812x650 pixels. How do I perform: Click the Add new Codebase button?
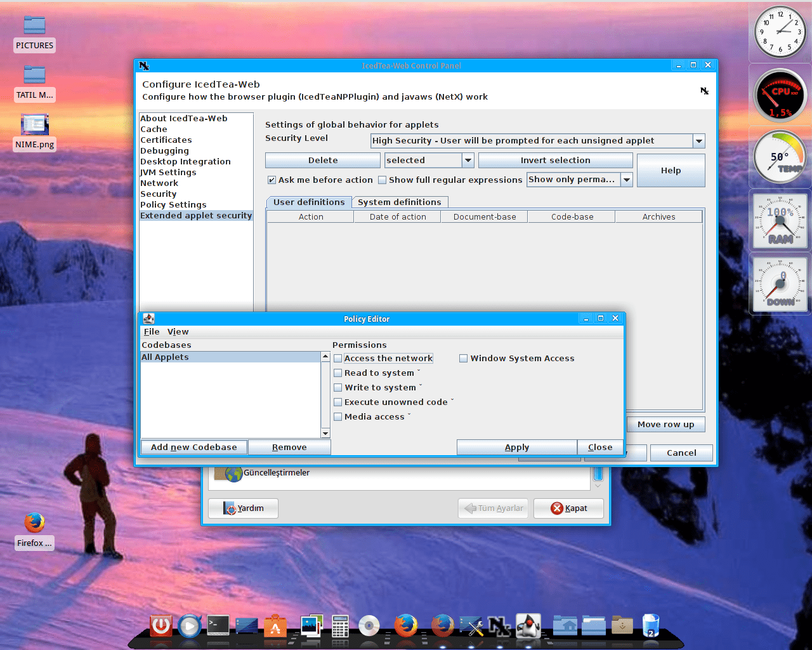193,447
